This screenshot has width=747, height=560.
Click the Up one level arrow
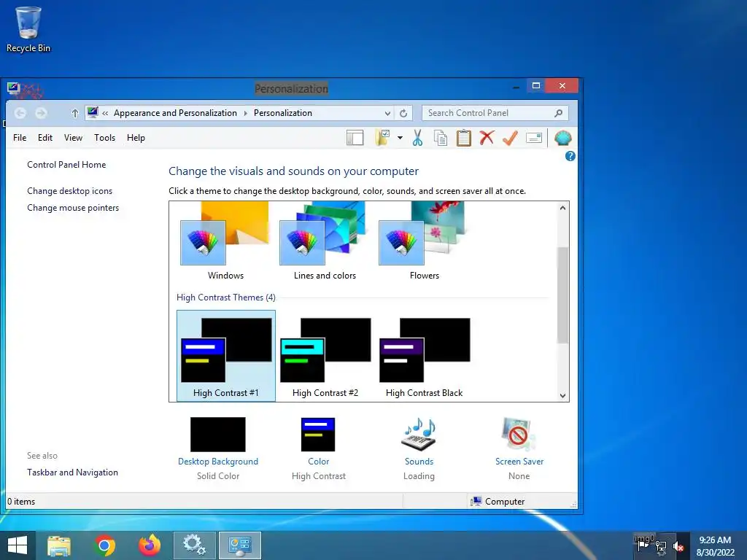[75, 113]
